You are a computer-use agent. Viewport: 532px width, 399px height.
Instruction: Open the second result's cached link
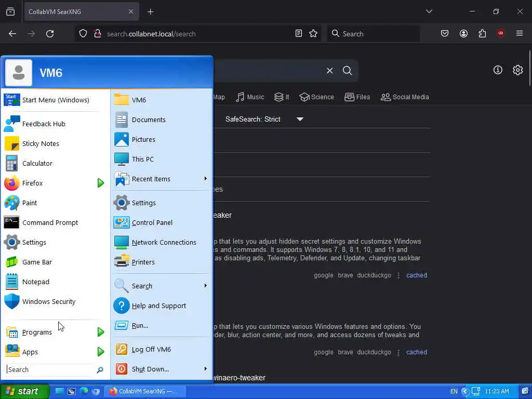tap(417, 352)
